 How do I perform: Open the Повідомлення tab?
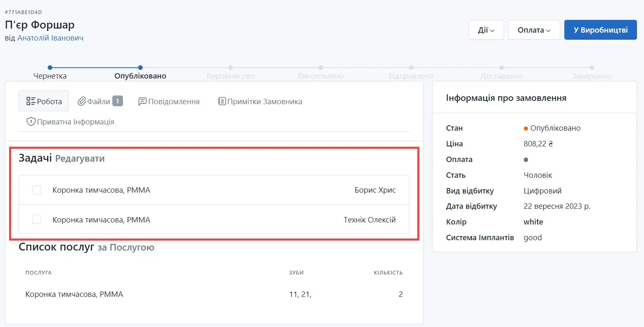click(x=169, y=101)
